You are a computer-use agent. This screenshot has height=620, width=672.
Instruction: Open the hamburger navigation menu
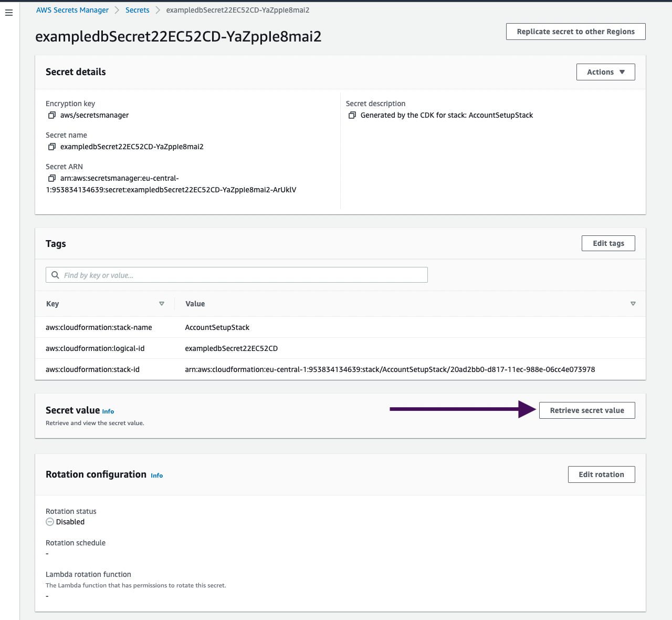pos(9,13)
